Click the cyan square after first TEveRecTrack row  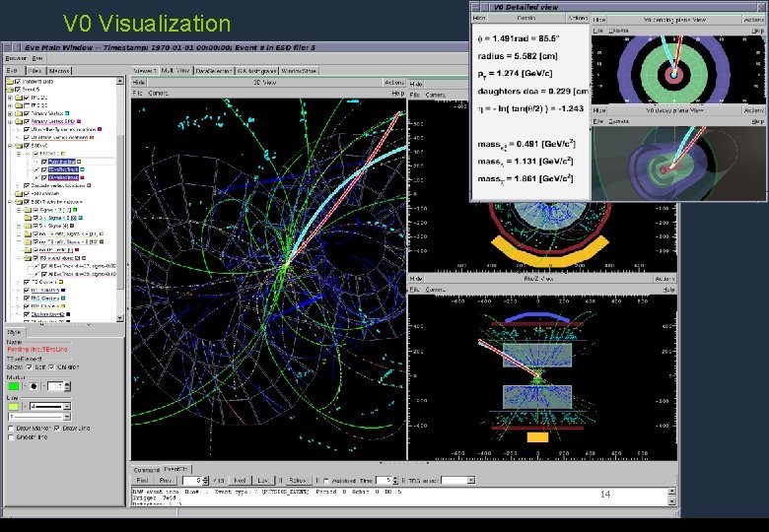pyautogui.click(x=83, y=169)
